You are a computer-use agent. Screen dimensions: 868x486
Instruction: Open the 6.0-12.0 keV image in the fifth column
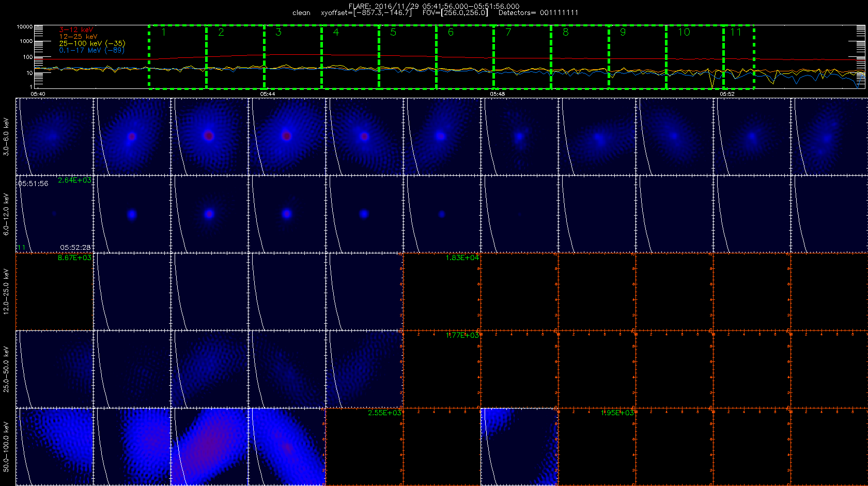pyautogui.click(x=364, y=214)
